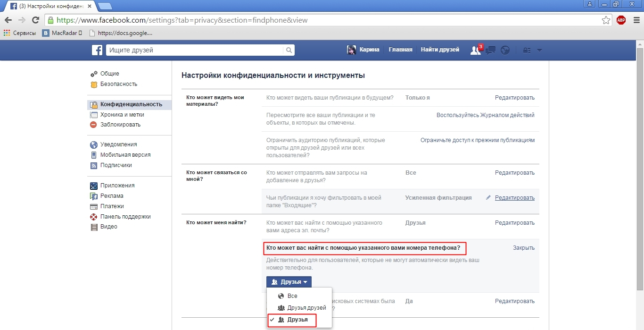Click the Notifications globe sidebar icon

(x=93, y=144)
